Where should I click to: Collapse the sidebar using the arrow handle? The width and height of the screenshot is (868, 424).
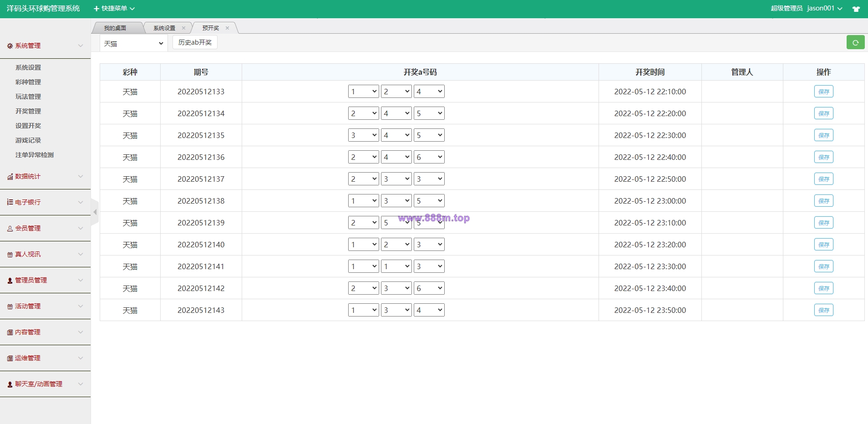(x=95, y=212)
